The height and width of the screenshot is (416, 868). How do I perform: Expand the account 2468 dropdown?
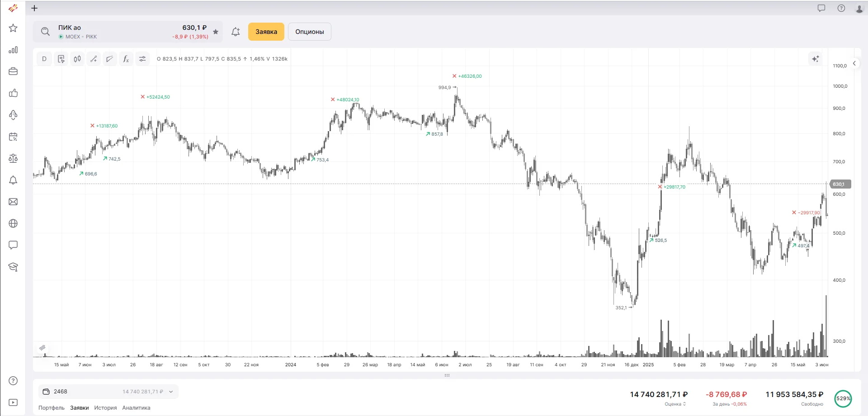point(171,392)
